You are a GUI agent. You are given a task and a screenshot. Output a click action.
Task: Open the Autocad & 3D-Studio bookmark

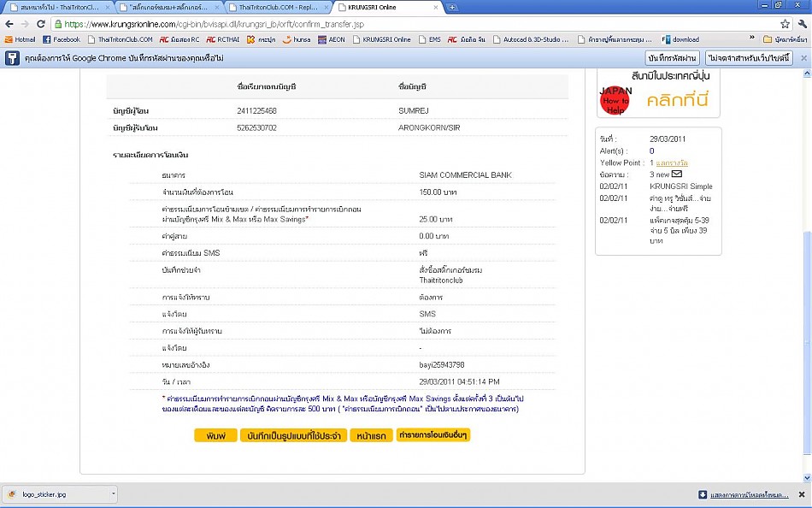(531, 39)
